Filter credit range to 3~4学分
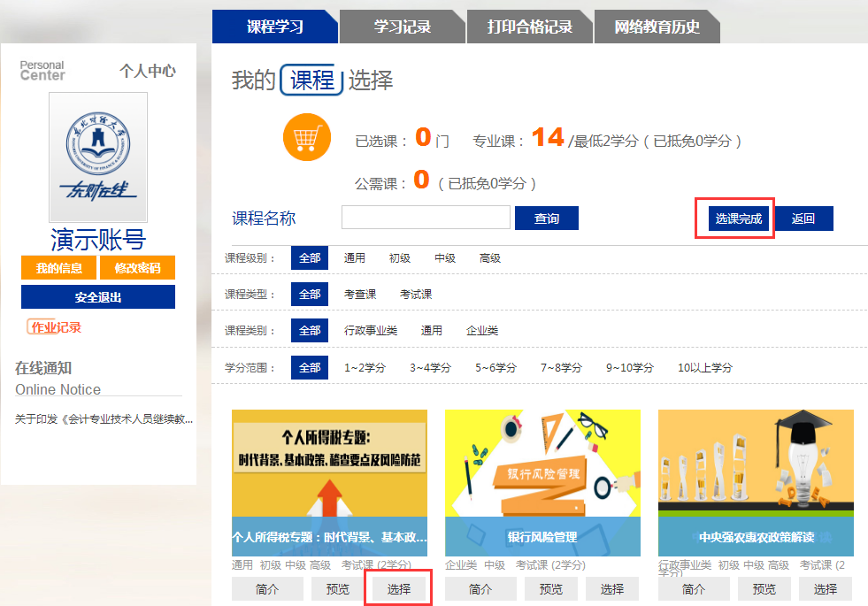Screen dimensions: 868x606 click(x=430, y=368)
